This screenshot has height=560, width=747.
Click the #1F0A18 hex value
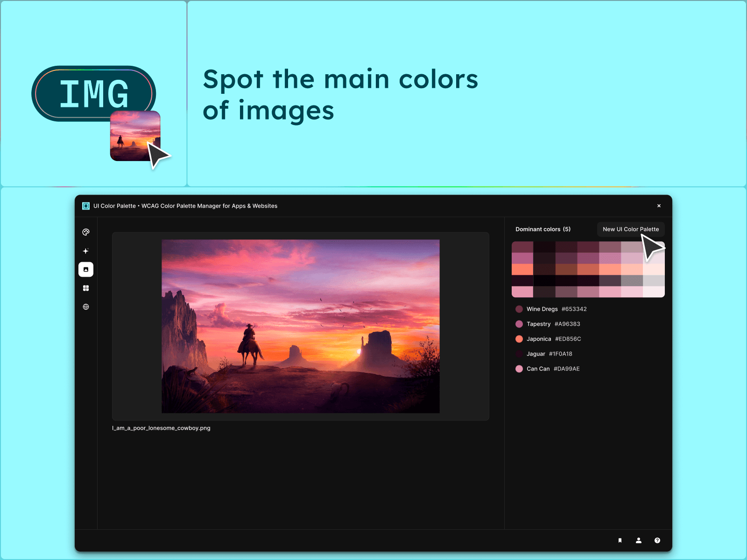[x=561, y=354]
